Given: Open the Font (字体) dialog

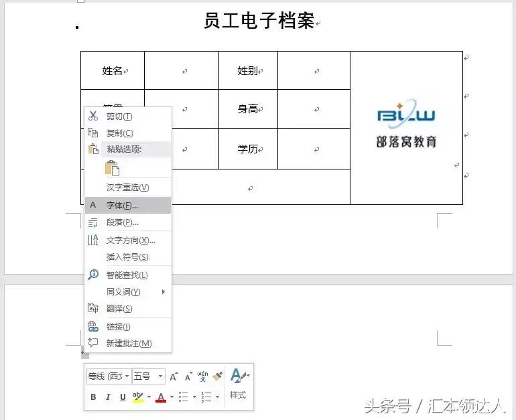Looking at the screenshot, I should click(x=128, y=205).
